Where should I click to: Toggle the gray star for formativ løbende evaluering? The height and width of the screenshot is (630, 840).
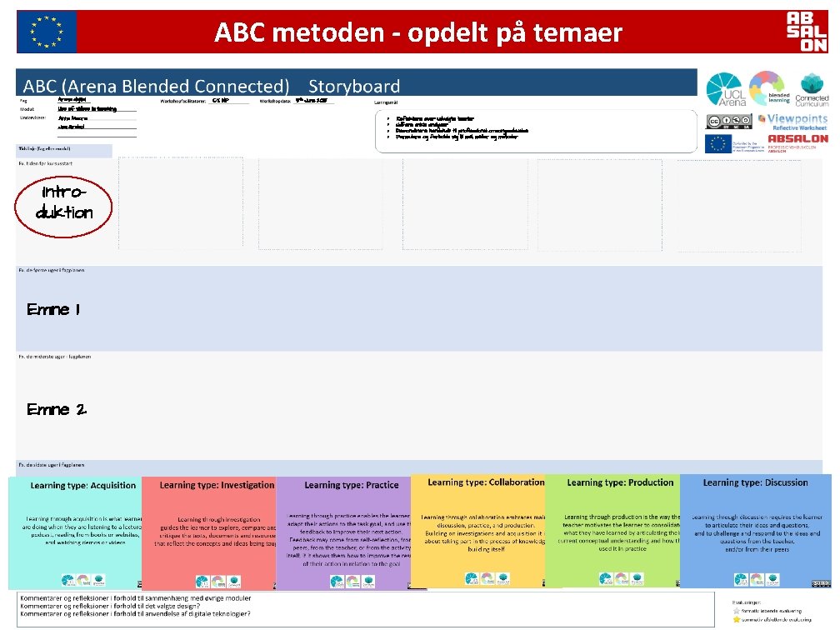click(x=737, y=611)
